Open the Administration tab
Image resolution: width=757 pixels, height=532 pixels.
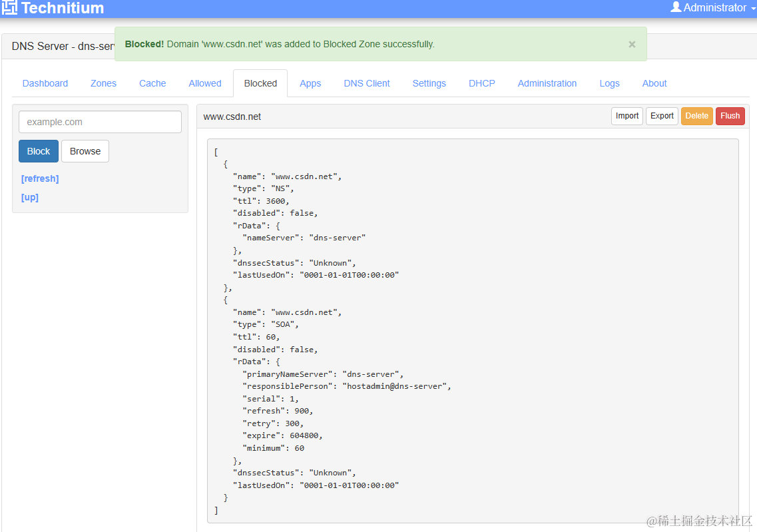click(547, 83)
